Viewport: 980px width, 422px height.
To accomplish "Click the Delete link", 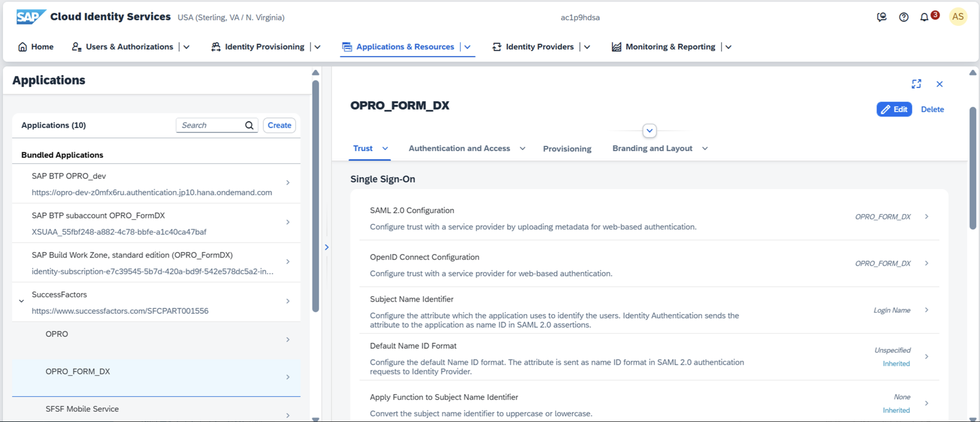I will pos(932,109).
